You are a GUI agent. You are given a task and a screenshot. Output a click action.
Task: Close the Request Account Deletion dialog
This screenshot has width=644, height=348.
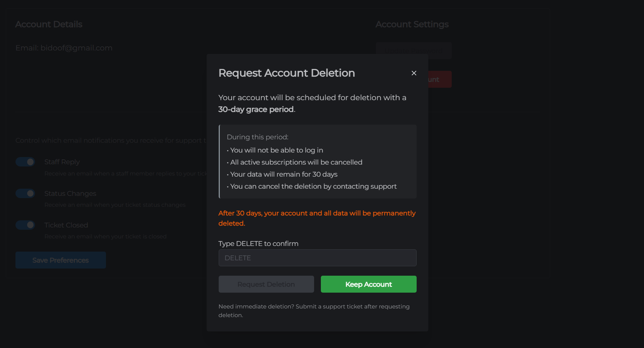pos(414,73)
